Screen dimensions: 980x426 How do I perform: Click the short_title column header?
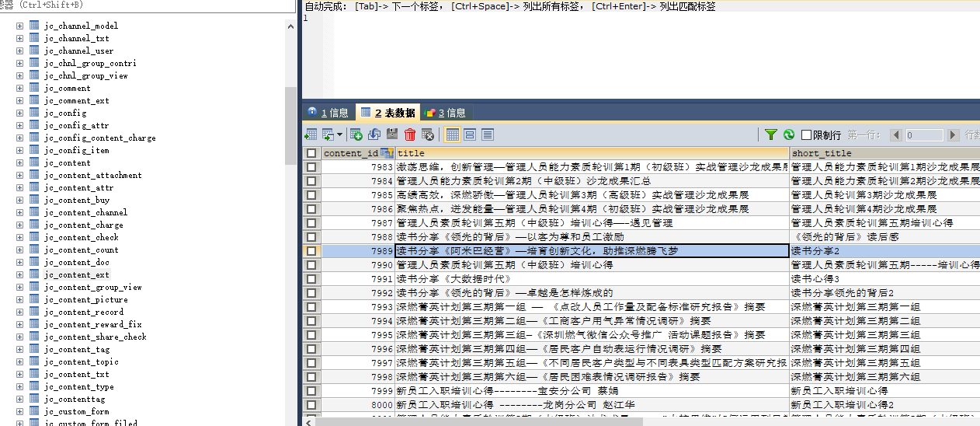coord(885,153)
